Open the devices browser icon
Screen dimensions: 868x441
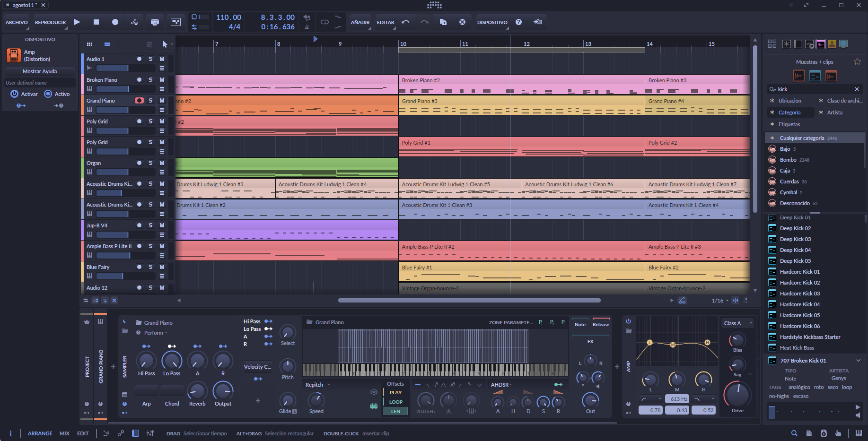[x=798, y=44]
